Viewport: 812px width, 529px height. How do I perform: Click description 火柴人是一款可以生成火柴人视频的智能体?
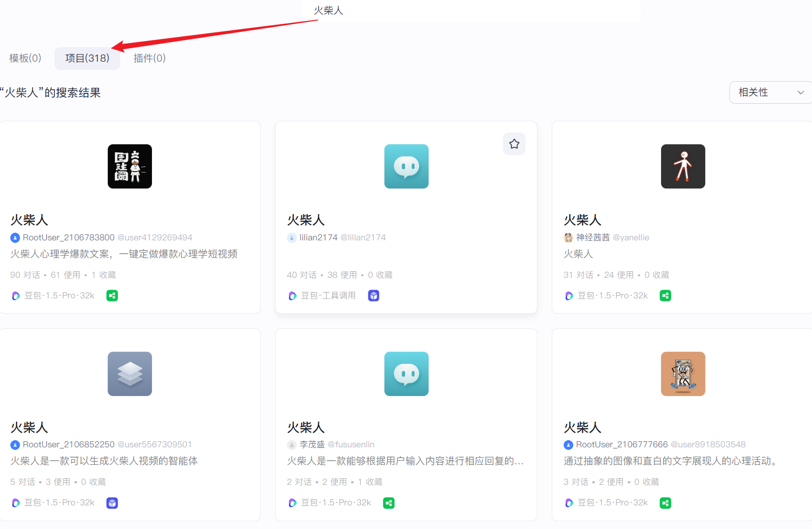pyautogui.click(x=104, y=461)
